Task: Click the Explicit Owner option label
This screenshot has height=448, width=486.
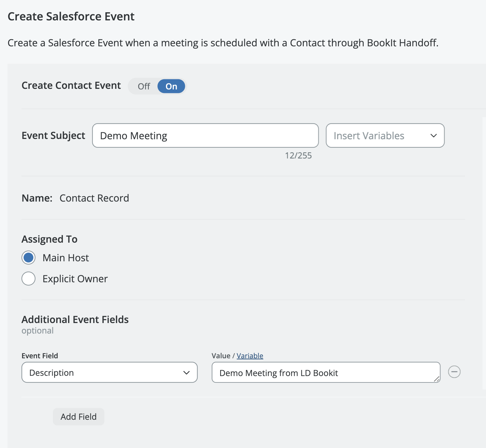Action: 75,279
